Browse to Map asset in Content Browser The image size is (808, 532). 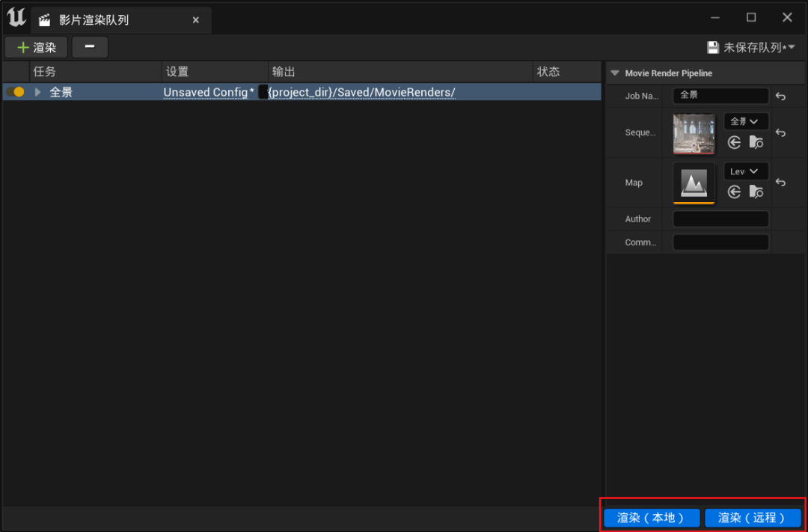pyautogui.click(x=756, y=192)
